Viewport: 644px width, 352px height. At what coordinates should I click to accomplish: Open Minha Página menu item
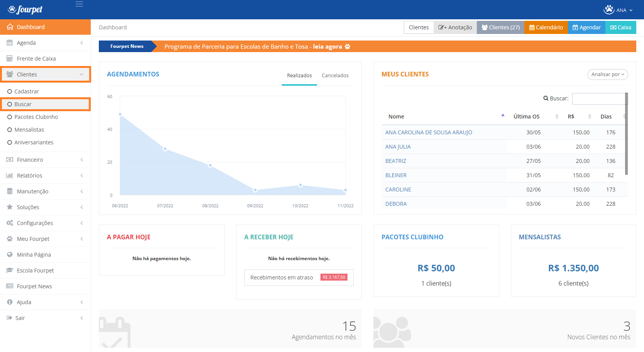tap(46, 255)
